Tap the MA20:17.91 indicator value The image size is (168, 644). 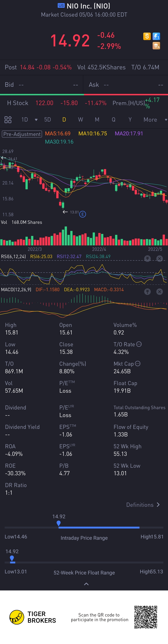[129, 133]
